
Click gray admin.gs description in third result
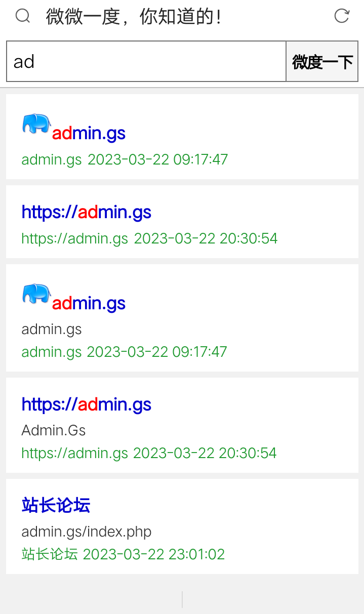pos(52,330)
